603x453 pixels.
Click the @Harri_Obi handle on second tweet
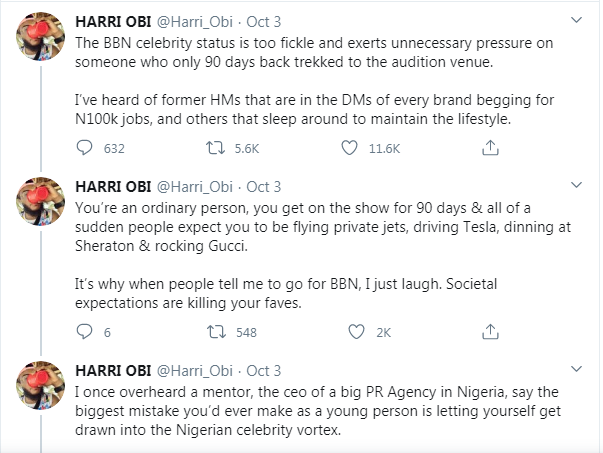(x=198, y=187)
